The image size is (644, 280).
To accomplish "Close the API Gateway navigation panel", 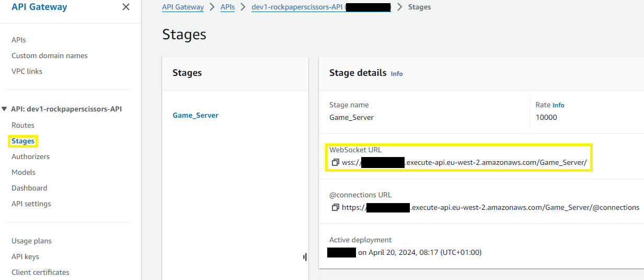I will (125, 7).
